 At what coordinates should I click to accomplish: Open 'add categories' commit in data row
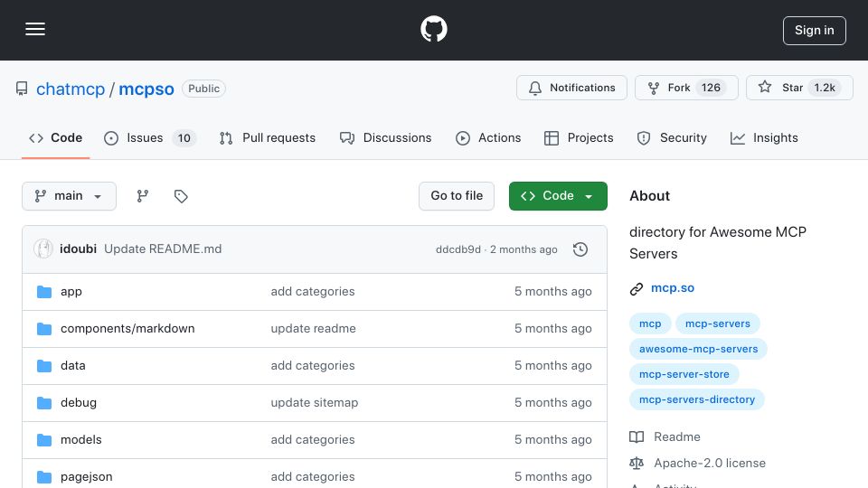(x=313, y=366)
